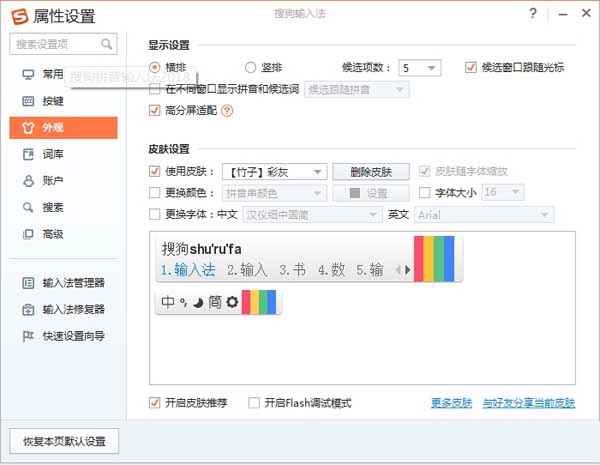This screenshot has width=600, height=465.
Task: Enable 更换颜色 checkbox
Action: (x=155, y=193)
